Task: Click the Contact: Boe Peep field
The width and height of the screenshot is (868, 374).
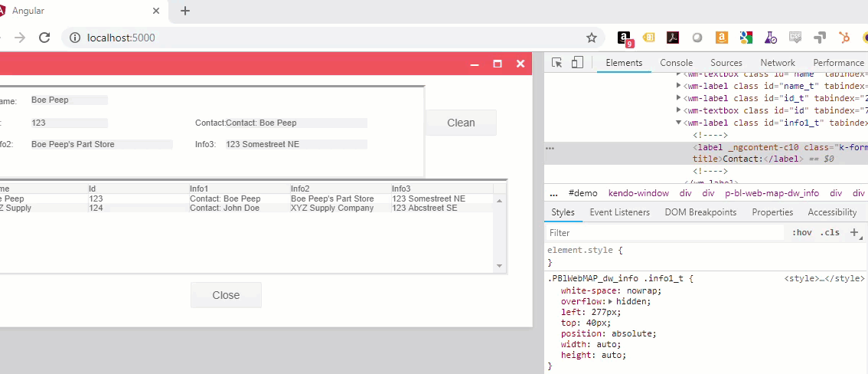Action: (x=296, y=123)
